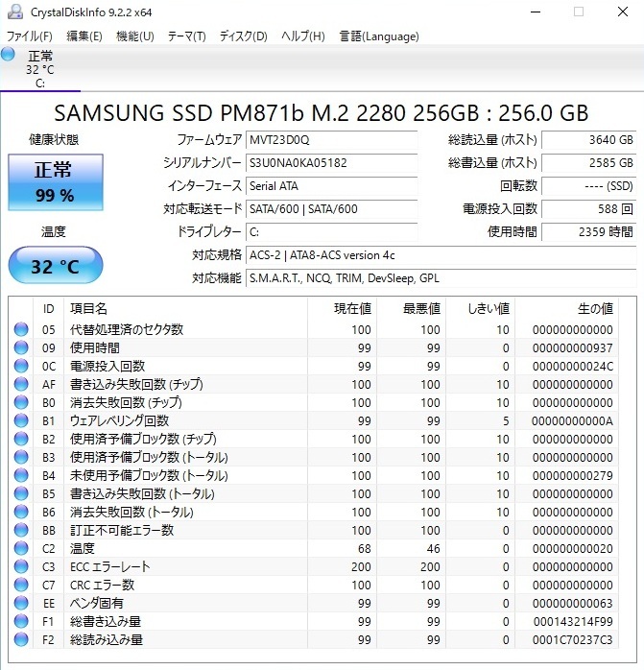Screen dimensions: 644x670
Task: Select the C: drive status orb
Action: pyautogui.click(x=8, y=55)
